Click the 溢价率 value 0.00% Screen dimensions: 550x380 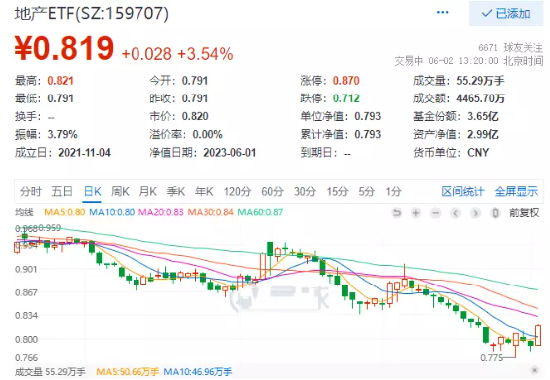coord(207,134)
